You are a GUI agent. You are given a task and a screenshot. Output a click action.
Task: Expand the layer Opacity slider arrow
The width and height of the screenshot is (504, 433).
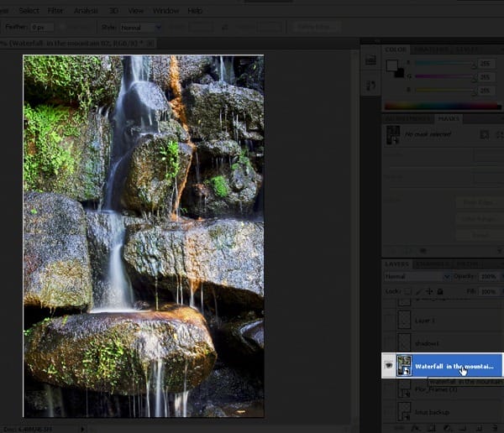502,277
